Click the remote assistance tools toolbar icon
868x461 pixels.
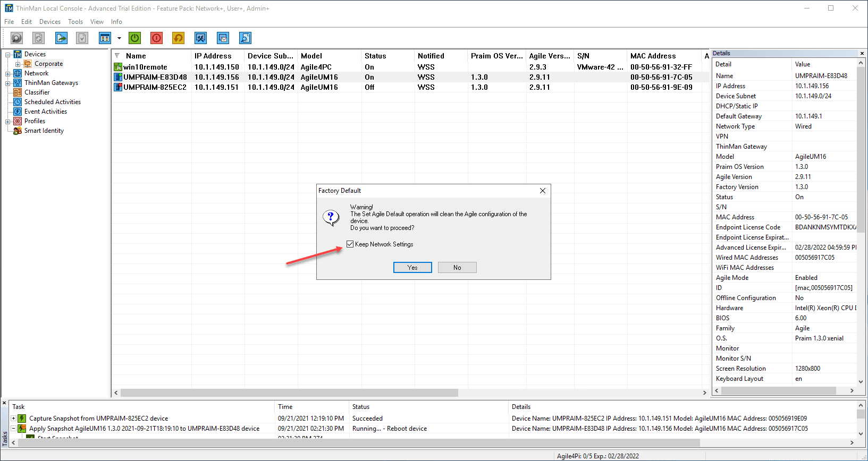(x=200, y=38)
